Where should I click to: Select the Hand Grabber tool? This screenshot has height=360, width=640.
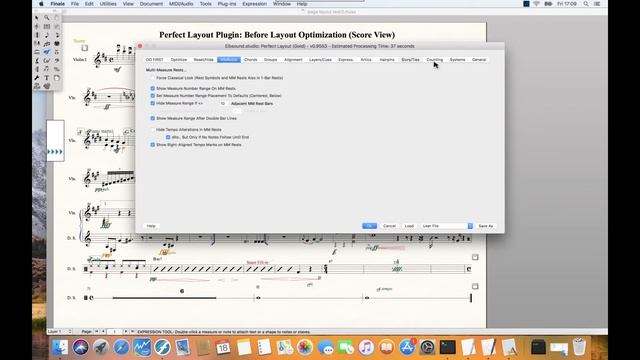tap(57, 18)
